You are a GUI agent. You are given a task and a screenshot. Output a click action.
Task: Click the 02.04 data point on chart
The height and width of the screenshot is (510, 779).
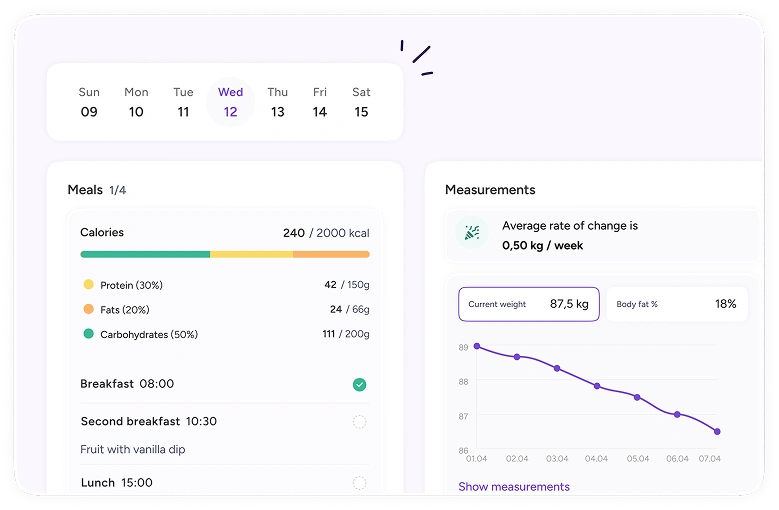coord(517,357)
